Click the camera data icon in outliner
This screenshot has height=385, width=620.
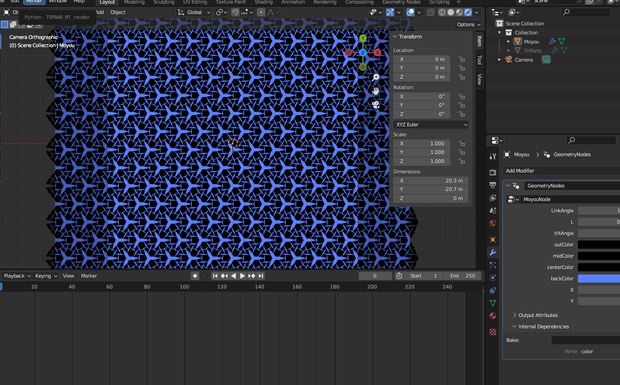[x=546, y=60]
